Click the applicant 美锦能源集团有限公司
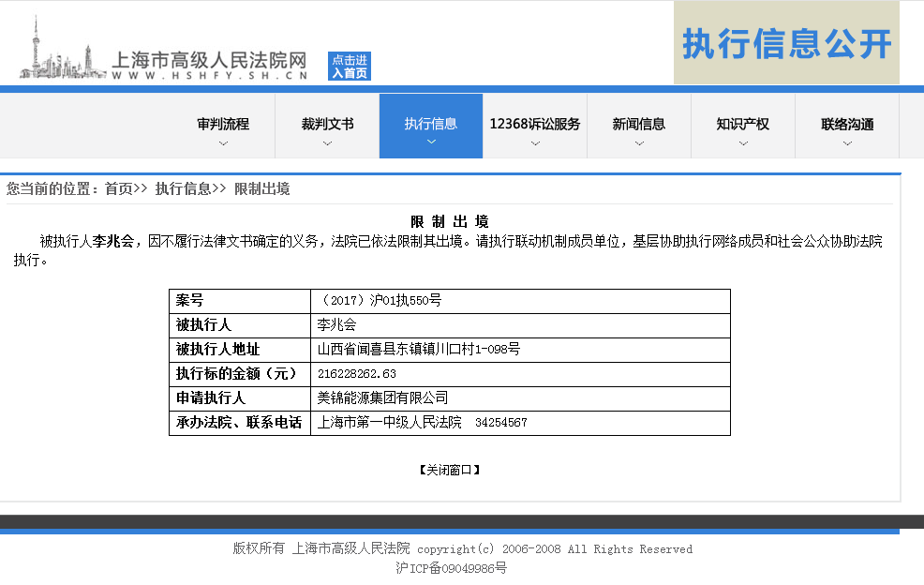The image size is (924, 585). [382, 398]
